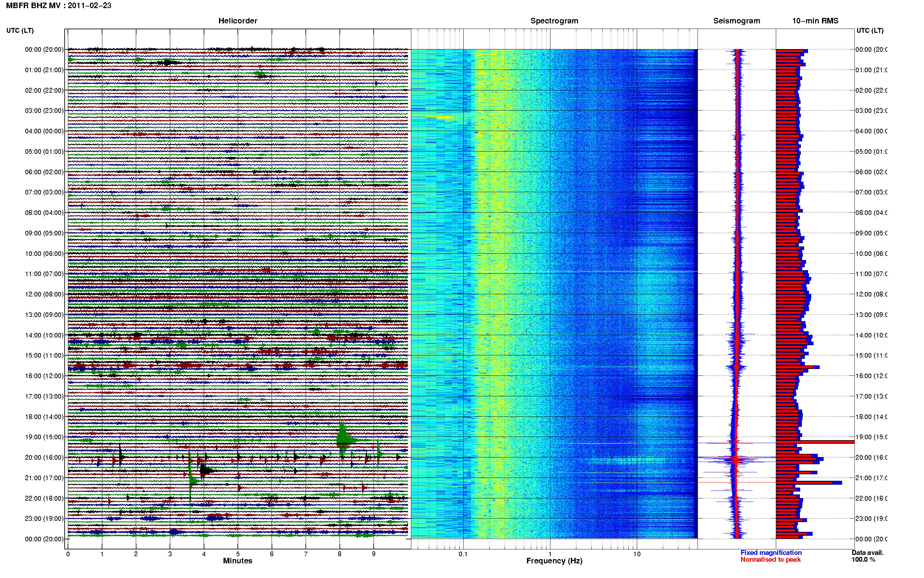Click the Fixed magnification legend text
The height and width of the screenshot is (578, 924).
[x=771, y=553]
